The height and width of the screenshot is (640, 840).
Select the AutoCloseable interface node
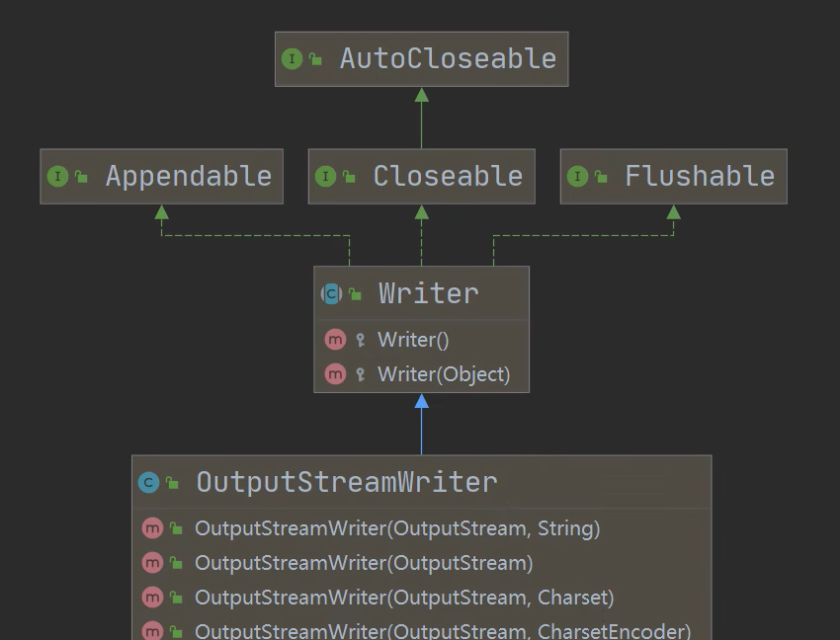422,59
